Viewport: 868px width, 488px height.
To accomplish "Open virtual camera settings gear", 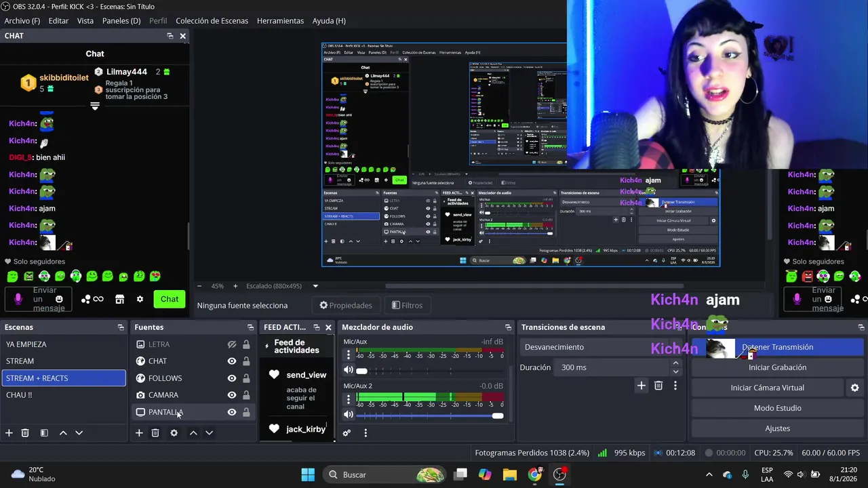I will 854,388.
